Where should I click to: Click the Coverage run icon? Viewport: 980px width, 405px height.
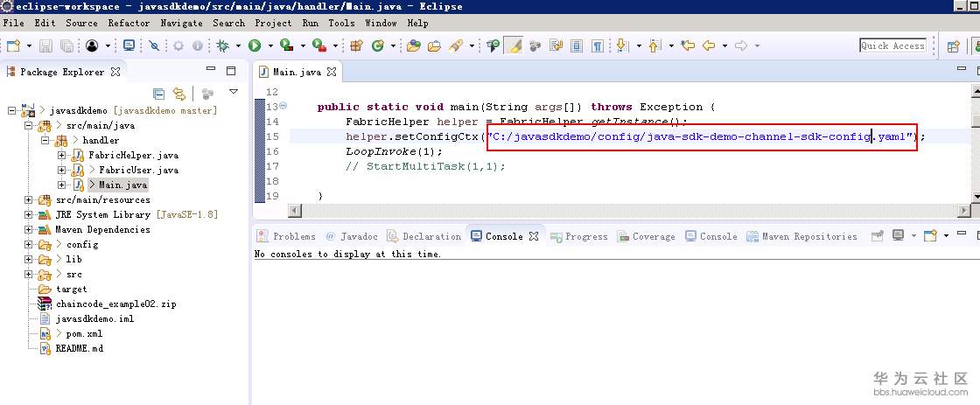[287, 45]
